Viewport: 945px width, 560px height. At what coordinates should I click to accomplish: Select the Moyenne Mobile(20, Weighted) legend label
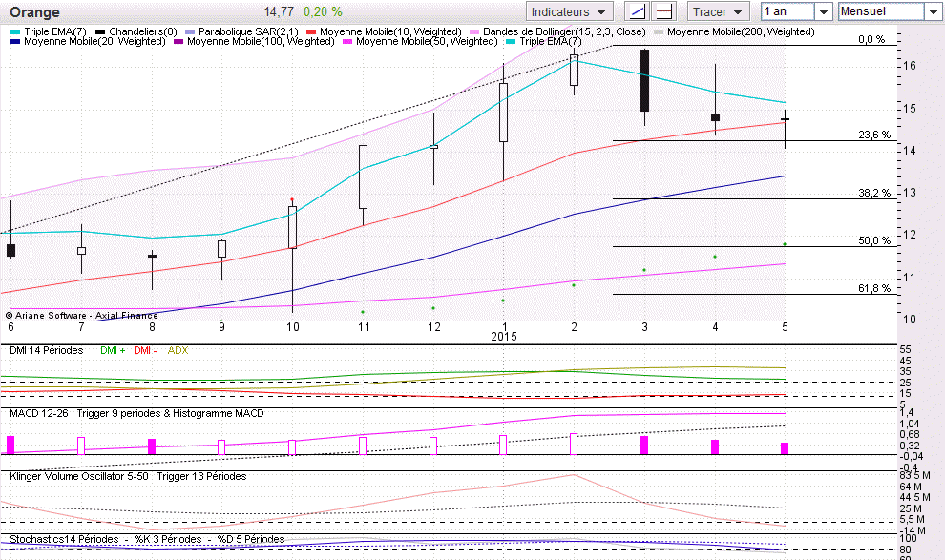pos(94,41)
